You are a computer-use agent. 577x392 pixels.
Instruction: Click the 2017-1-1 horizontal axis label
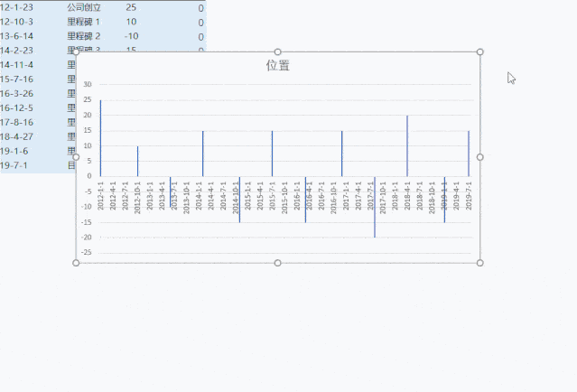pos(346,195)
